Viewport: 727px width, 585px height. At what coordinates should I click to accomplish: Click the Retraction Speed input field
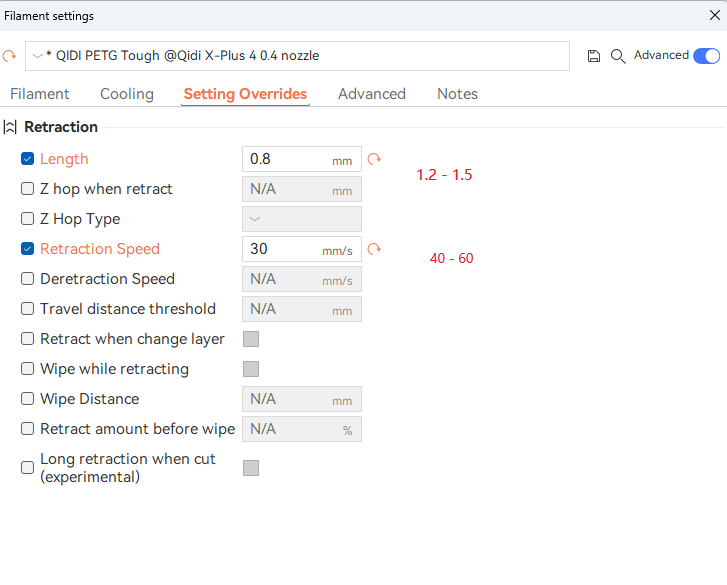pos(283,249)
